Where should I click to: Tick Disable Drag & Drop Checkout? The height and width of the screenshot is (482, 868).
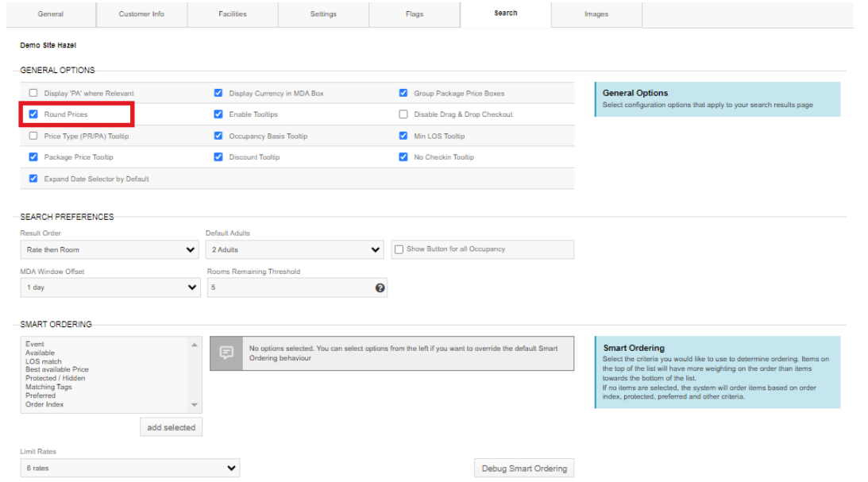pyautogui.click(x=403, y=114)
